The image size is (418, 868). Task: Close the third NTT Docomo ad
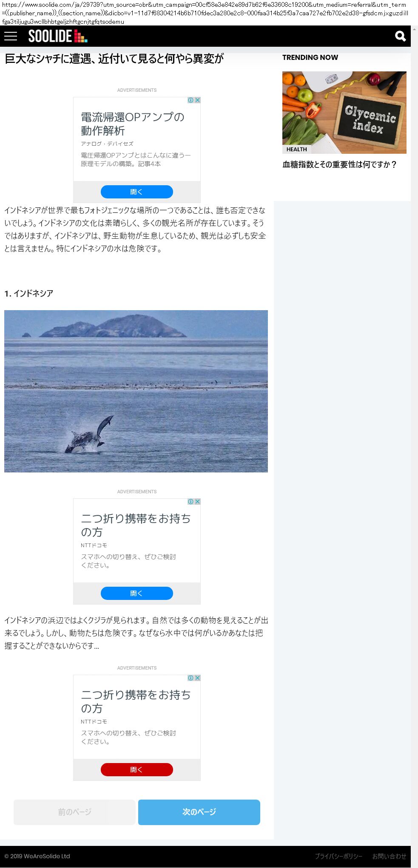click(x=197, y=678)
